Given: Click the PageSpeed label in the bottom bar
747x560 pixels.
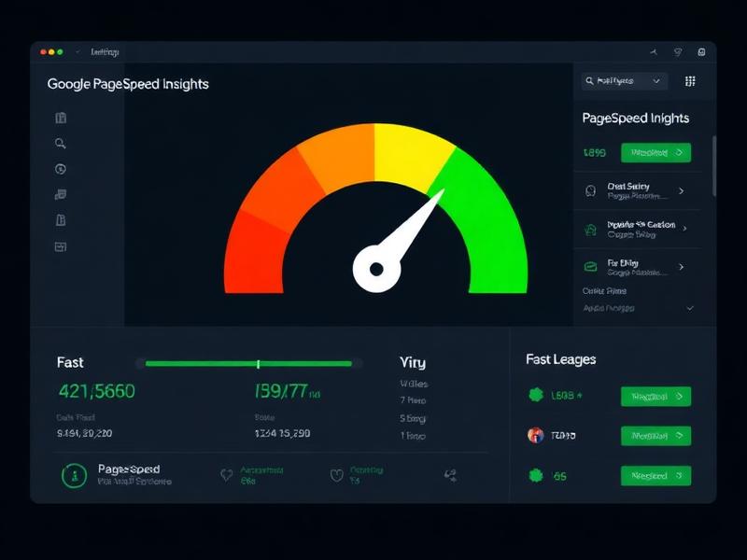Looking at the screenshot, I should coord(129,469).
